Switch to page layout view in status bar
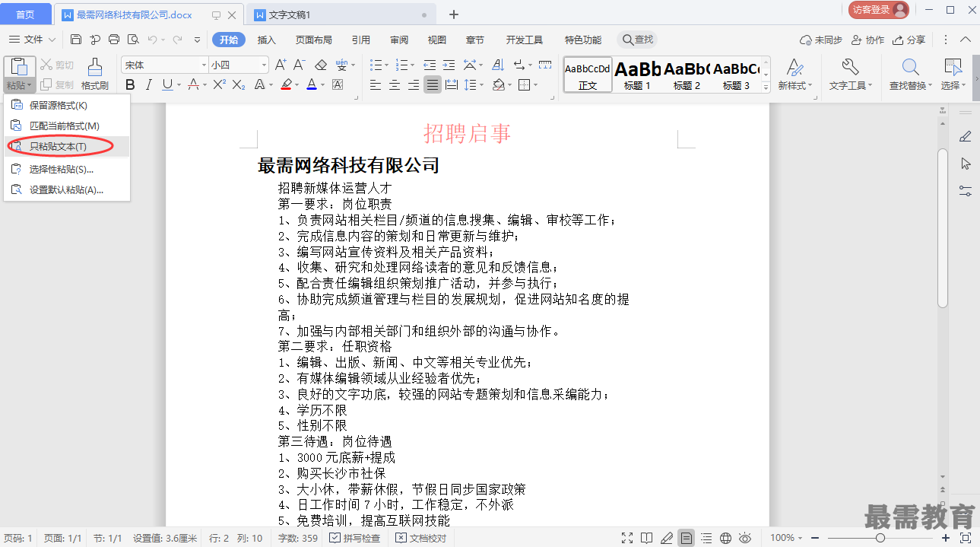 click(x=687, y=538)
